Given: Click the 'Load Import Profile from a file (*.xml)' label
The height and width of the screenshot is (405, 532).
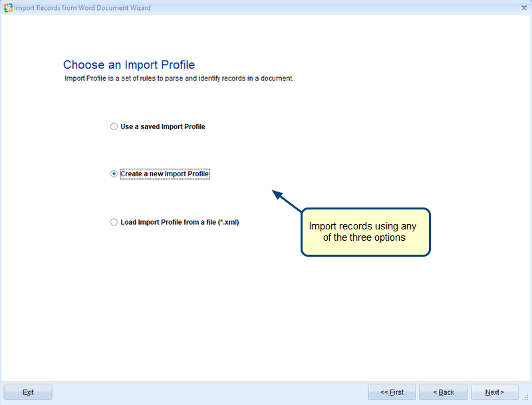Looking at the screenshot, I should 180,223.
